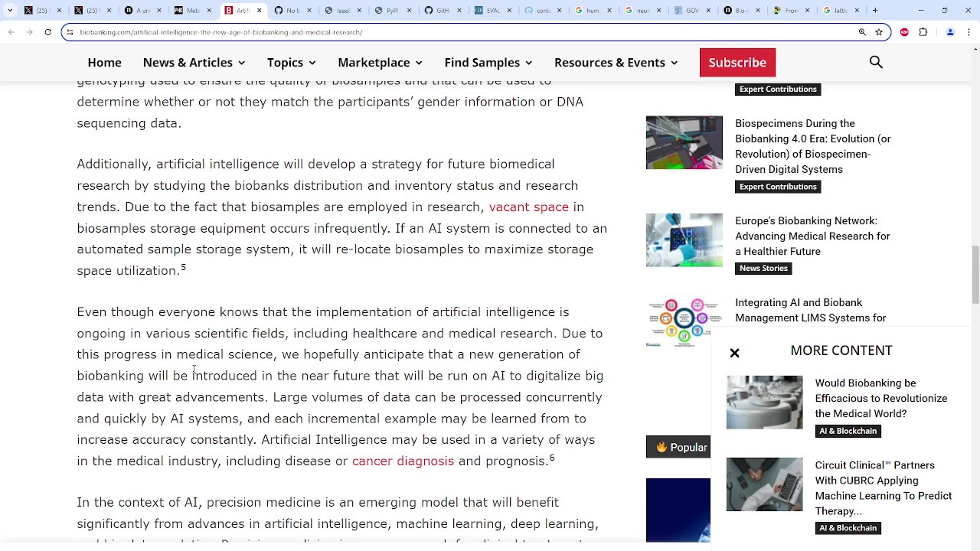Expand the News & Articles dropdown

pyautogui.click(x=194, y=63)
